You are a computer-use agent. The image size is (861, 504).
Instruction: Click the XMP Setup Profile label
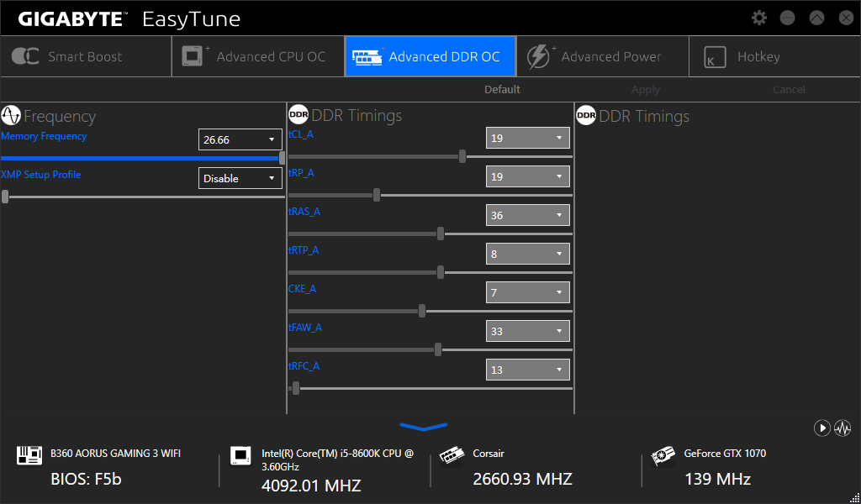click(41, 175)
